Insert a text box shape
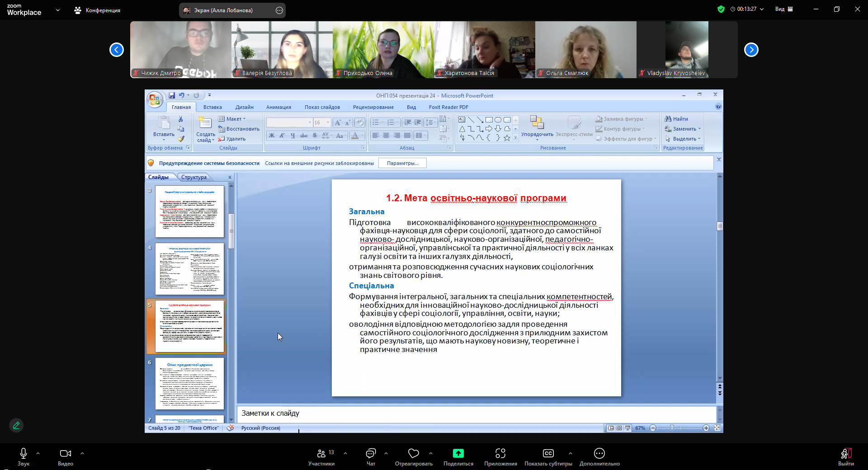Image resolution: width=868 pixels, height=470 pixels. pyautogui.click(x=462, y=120)
